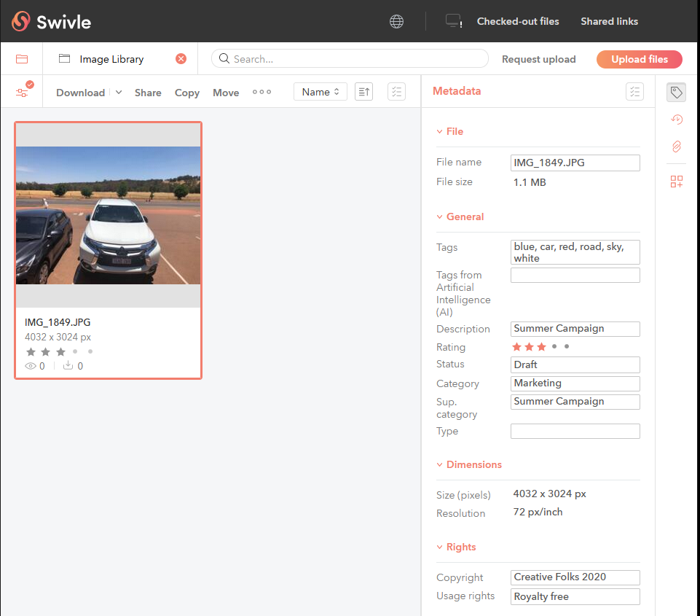Click the 1.1 MB file size value

[530, 182]
